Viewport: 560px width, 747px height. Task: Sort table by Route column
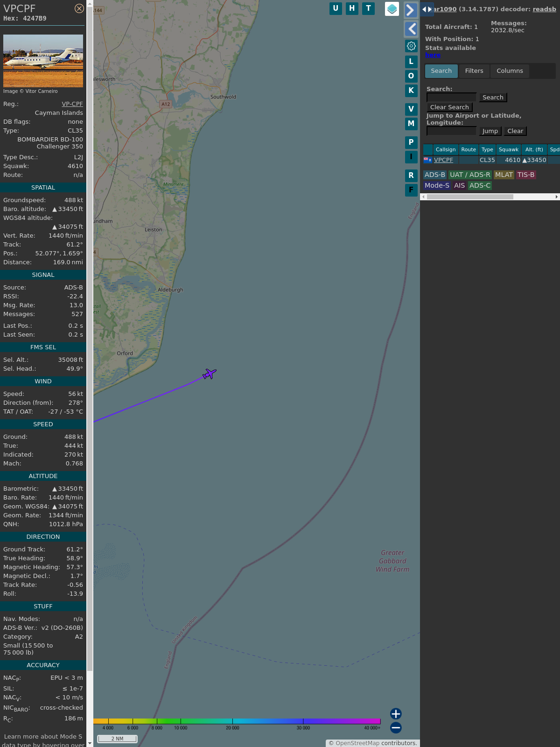(x=469, y=149)
